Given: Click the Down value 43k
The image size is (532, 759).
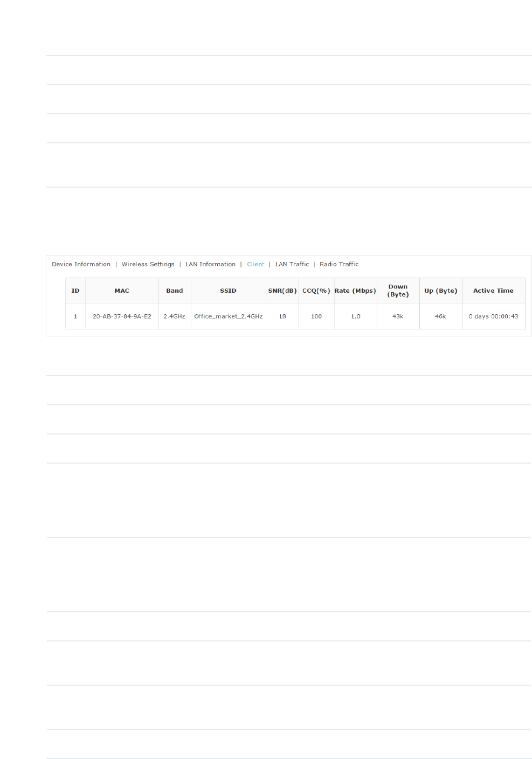Looking at the screenshot, I should coord(398,316).
